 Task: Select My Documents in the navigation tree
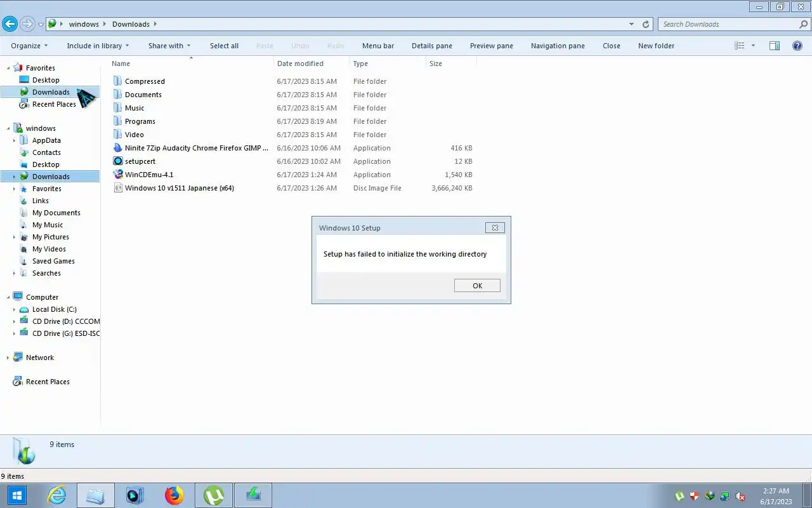tap(56, 213)
